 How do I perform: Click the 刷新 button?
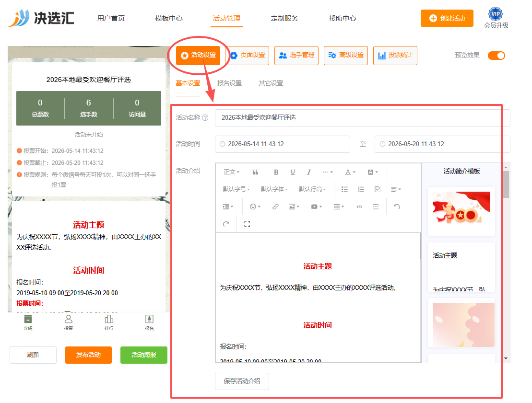click(33, 355)
